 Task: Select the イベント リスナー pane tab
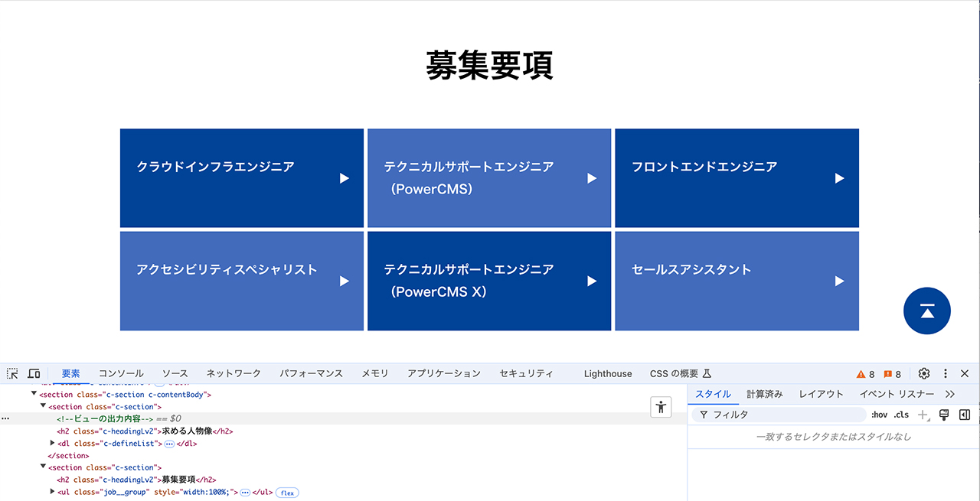(x=897, y=394)
